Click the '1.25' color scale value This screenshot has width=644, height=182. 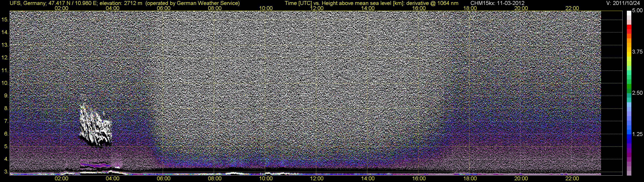click(x=637, y=134)
